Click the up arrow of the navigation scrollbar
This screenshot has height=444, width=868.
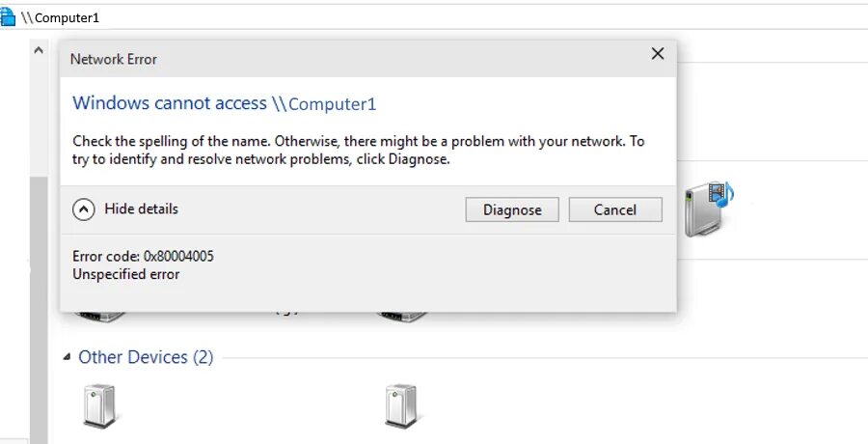[x=39, y=50]
